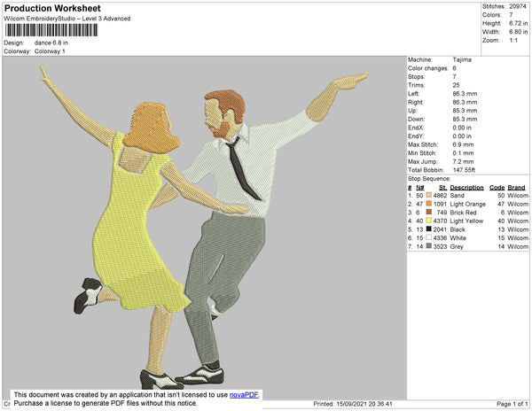Click thread code 3523 in Grey row
The image size is (532, 411).
click(x=440, y=246)
